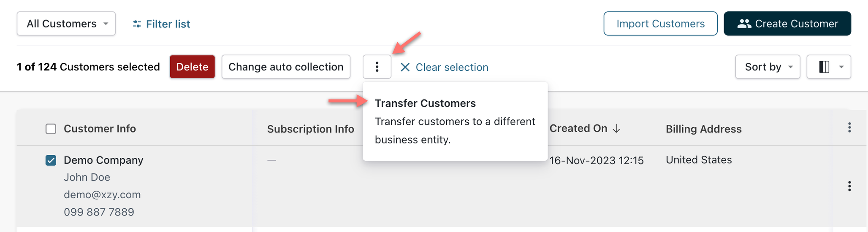Open the bulk actions three-dot menu
The image size is (868, 232).
pos(377,67)
